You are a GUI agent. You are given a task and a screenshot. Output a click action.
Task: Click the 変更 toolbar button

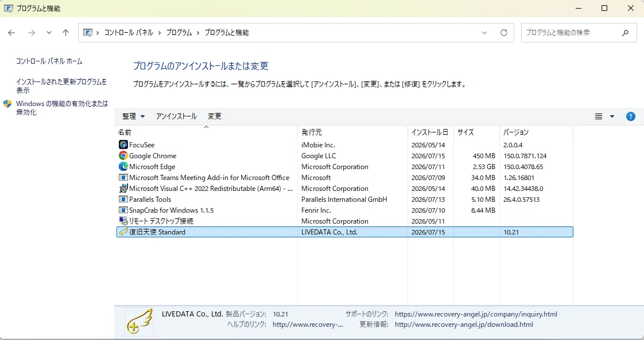(215, 116)
